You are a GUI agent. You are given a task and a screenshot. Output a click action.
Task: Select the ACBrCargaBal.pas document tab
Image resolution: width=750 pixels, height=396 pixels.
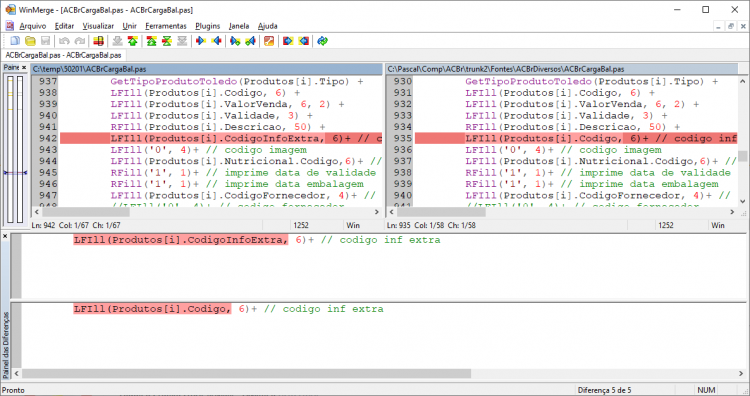(x=64, y=55)
